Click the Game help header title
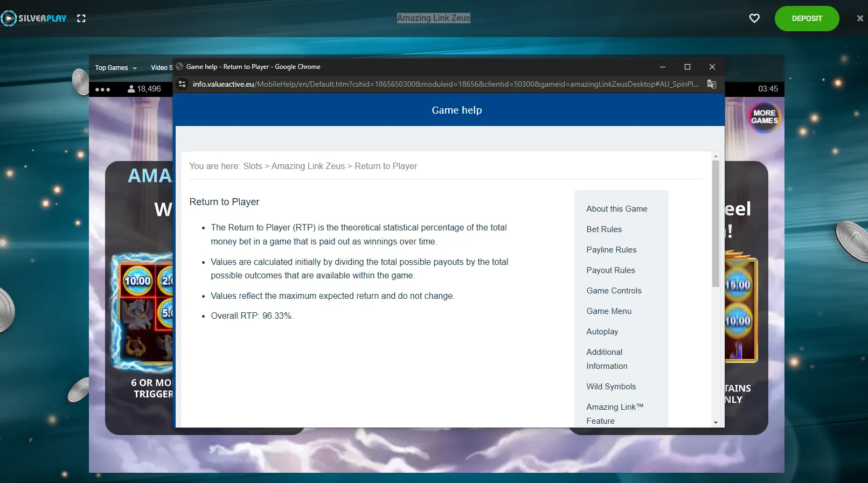This screenshot has height=483, width=868. pyautogui.click(x=457, y=110)
